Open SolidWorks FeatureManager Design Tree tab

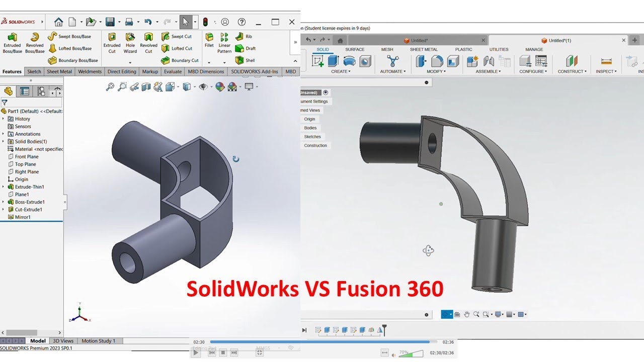(8, 91)
